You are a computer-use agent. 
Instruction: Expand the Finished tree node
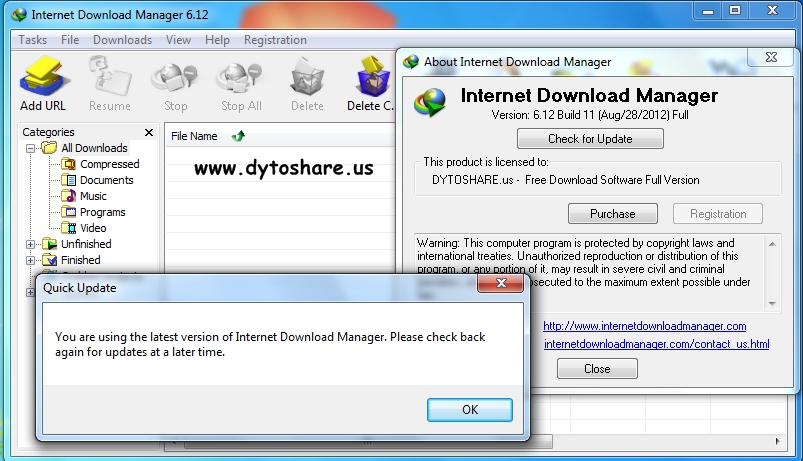pyautogui.click(x=31, y=260)
